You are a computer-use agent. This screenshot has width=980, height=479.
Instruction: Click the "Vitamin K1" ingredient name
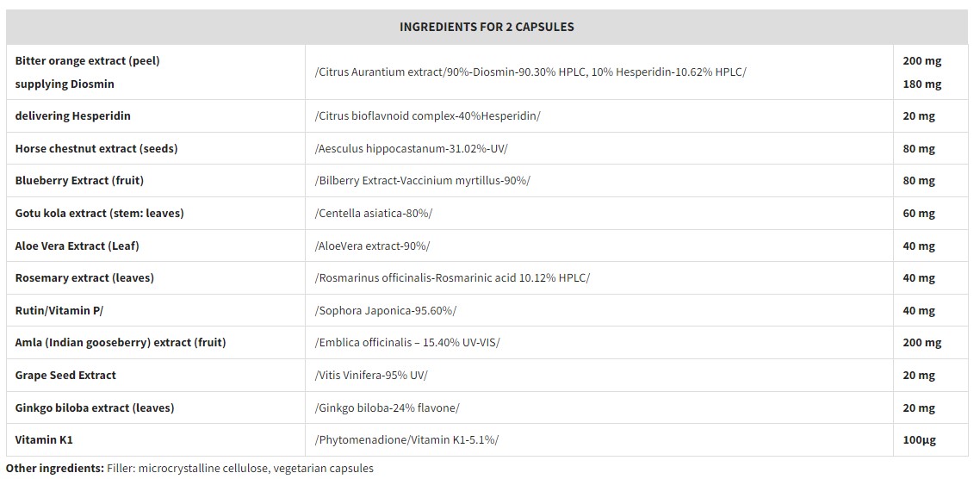pos(44,440)
